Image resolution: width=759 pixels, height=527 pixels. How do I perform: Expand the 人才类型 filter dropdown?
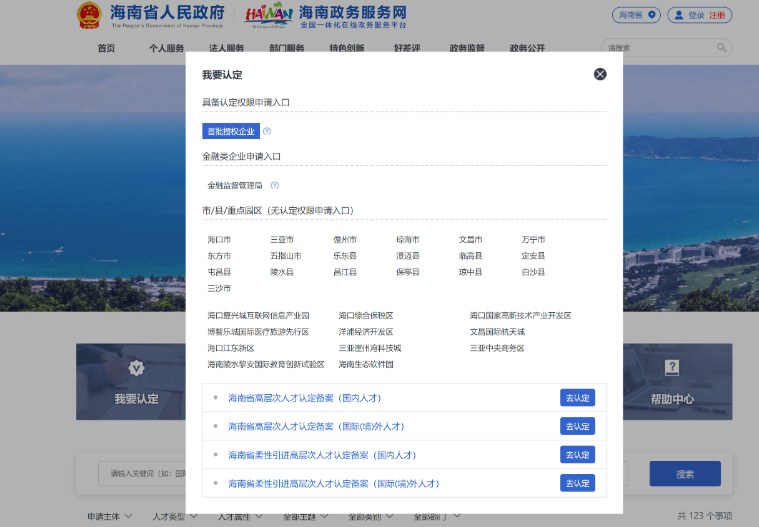174,516
